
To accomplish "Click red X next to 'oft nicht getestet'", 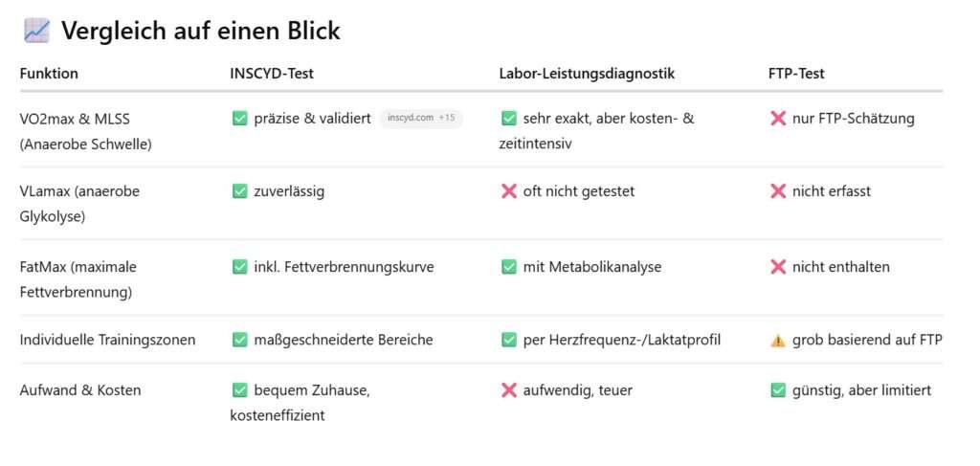I will pos(509,191).
